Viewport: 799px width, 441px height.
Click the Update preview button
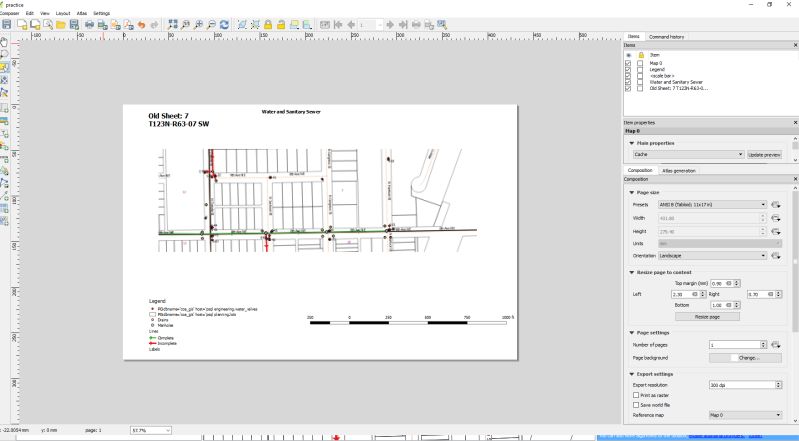pos(764,154)
